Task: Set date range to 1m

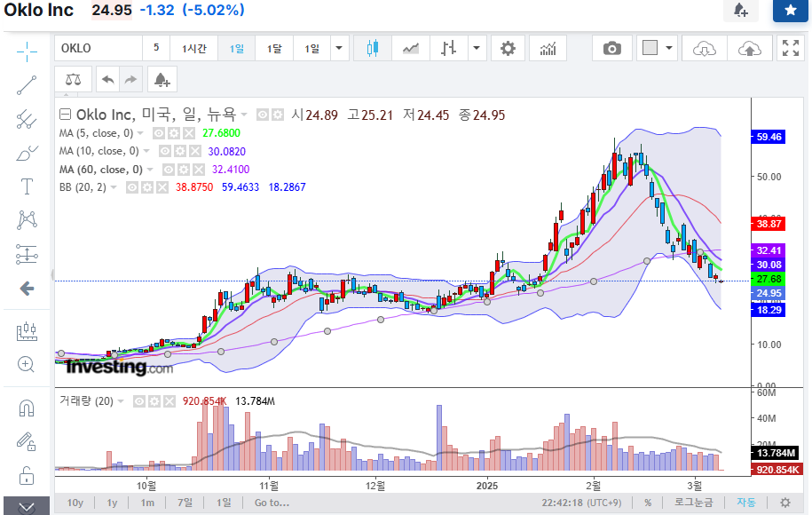Action: click(x=147, y=503)
